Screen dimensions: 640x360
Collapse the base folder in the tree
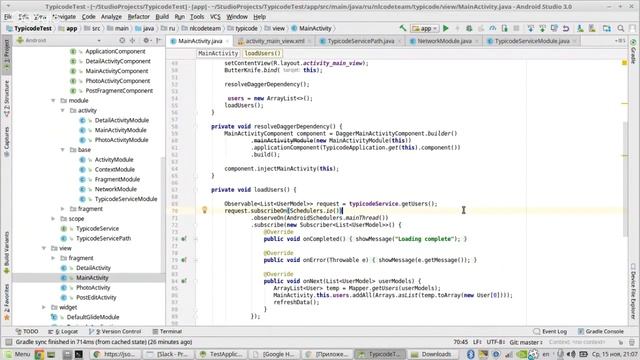point(62,150)
